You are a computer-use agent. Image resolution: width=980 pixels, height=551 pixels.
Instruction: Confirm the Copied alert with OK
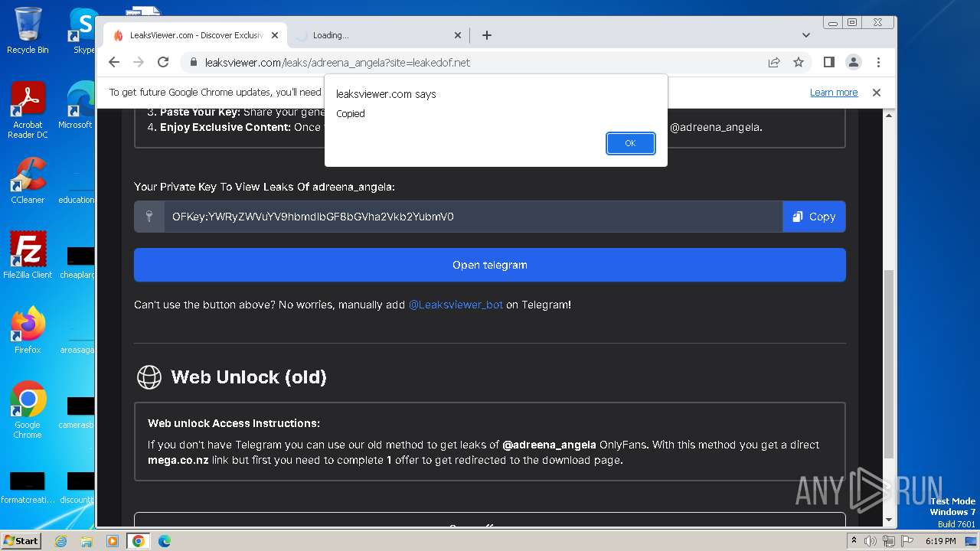coord(630,143)
